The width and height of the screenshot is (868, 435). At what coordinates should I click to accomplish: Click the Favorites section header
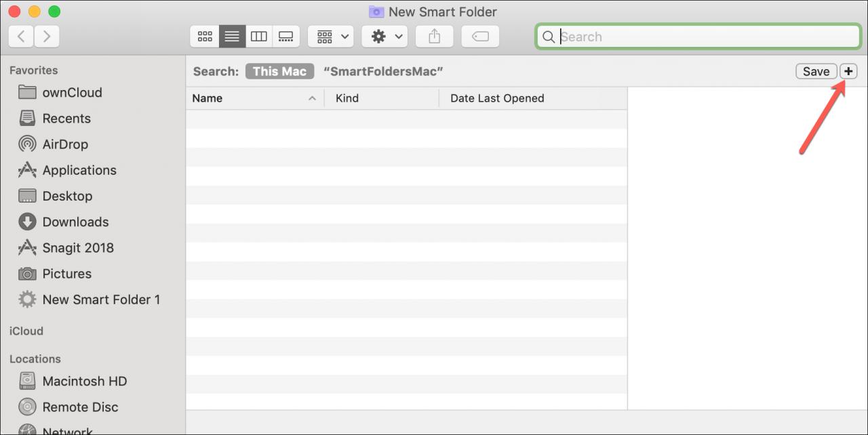pos(33,70)
